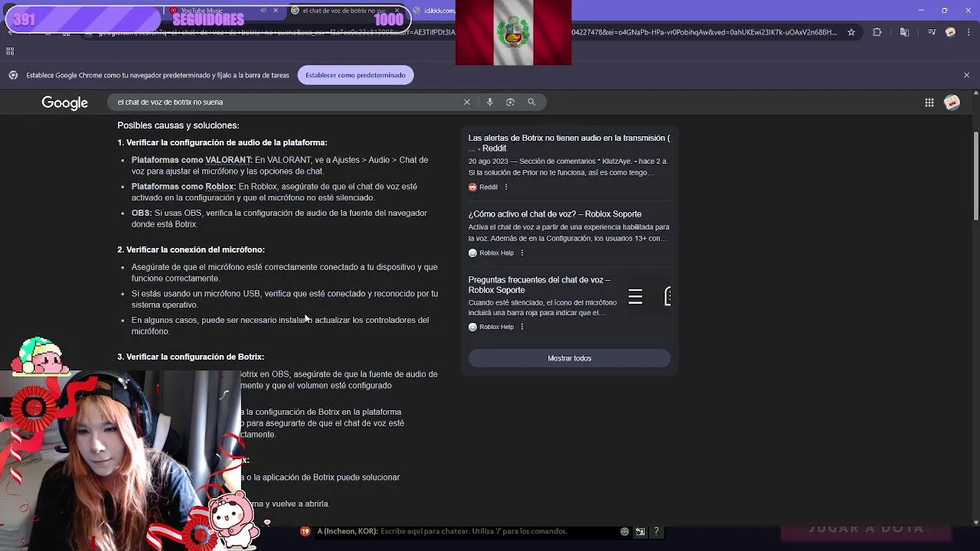
Task: Click the underlined Roblox term
Action: click(x=220, y=187)
